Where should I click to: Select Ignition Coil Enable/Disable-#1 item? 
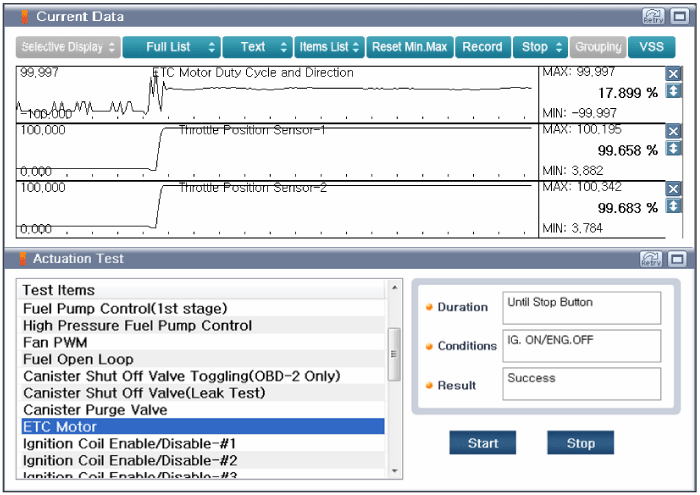tap(203, 443)
